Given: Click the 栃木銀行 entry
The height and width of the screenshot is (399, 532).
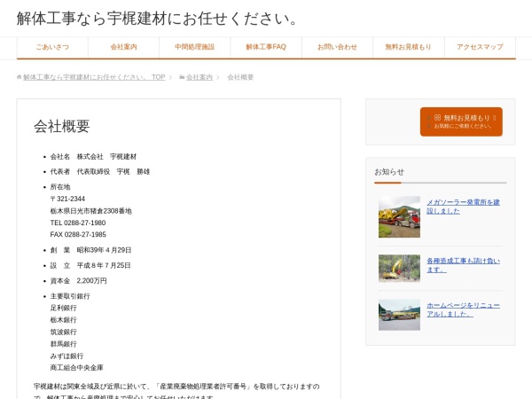Looking at the screenshot, I should [x=64, y=320].
